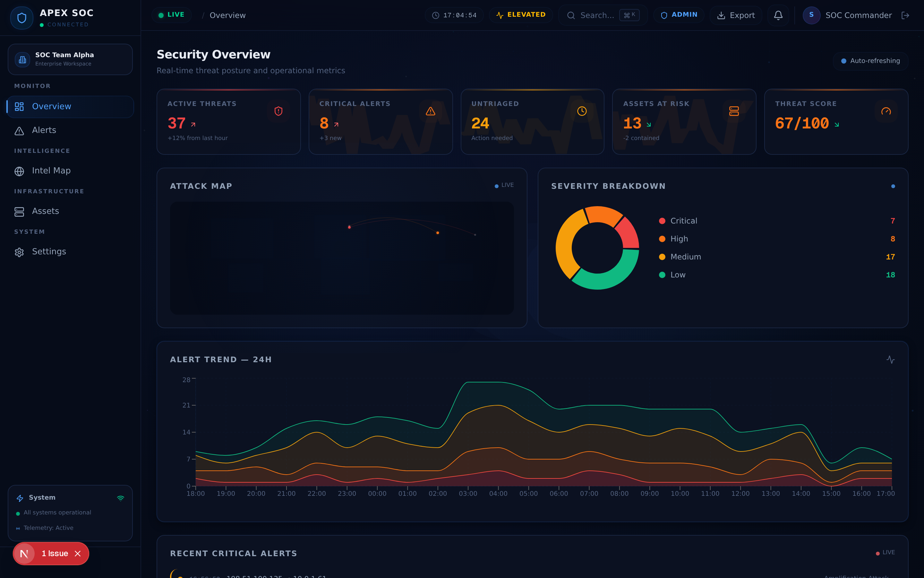Click the Severity Breakdown status dot

point(893,186)
